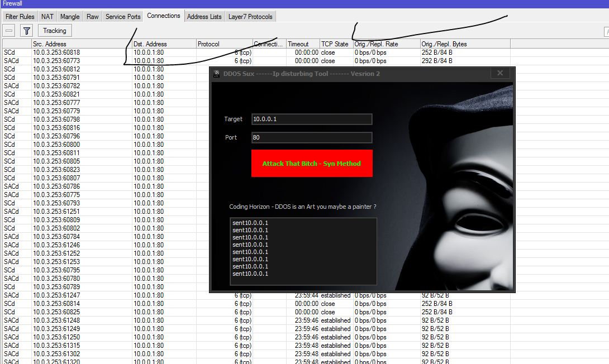Open the Mangle tab

pos(70,17)
